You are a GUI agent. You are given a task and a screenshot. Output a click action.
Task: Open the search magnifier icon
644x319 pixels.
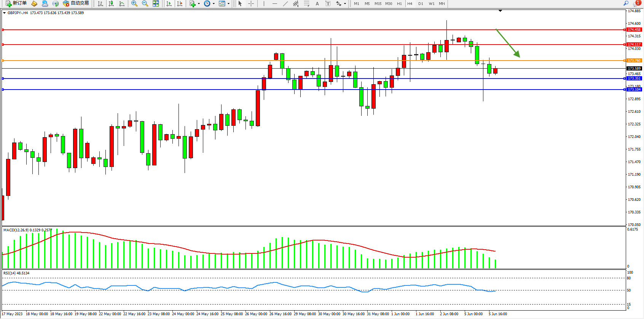tap(626, 3)
